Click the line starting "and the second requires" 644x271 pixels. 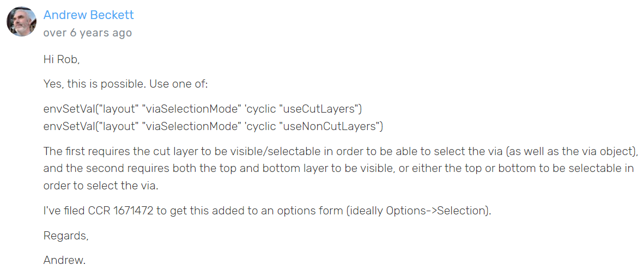[339, 169]
